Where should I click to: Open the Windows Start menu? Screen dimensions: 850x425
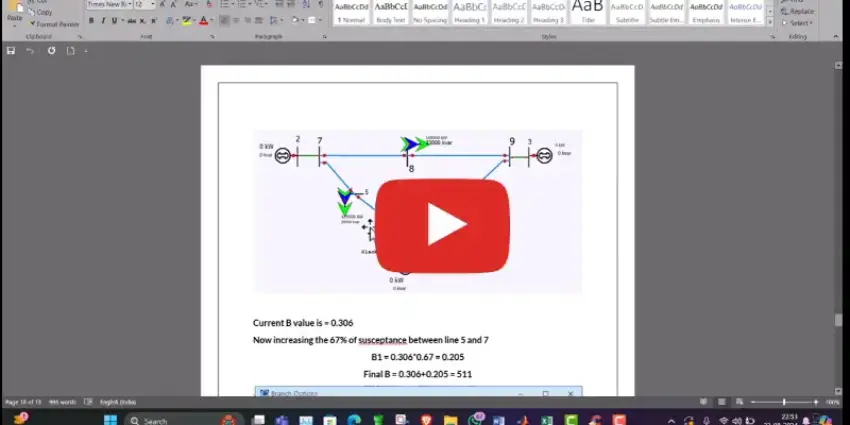tap(110, 420)
